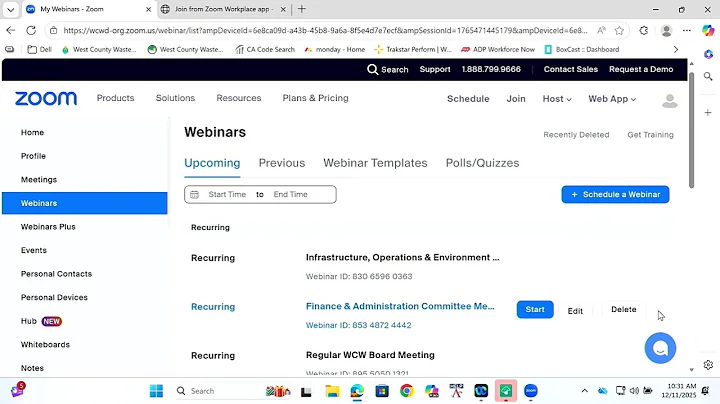Open the Copilot icon in Edge
Screen dimensions: 720x404
[x=708, y=30]
